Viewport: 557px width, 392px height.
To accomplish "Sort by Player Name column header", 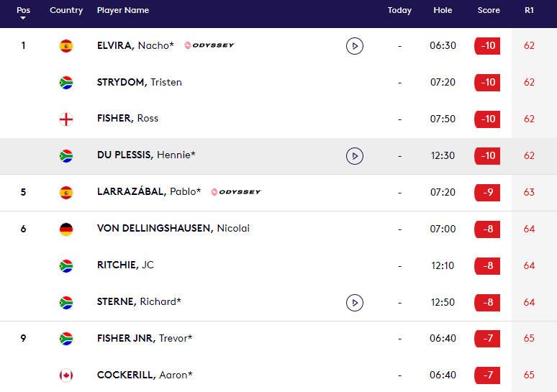I will point(123,11).
